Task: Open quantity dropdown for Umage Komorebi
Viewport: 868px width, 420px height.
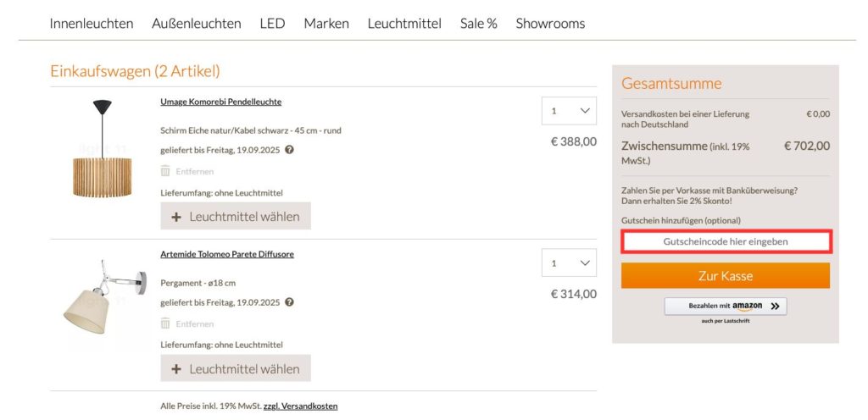Action: tap(569, 111)
